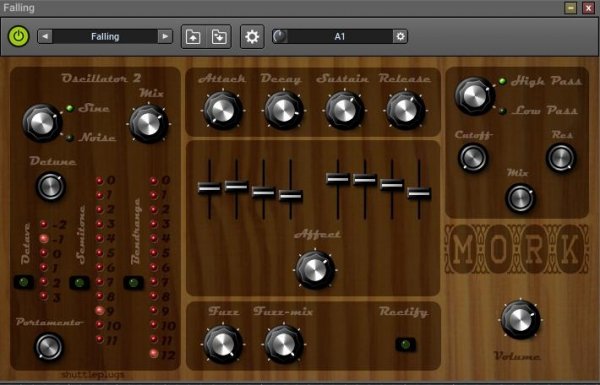Click the filter Mix knob

point(520,199)
